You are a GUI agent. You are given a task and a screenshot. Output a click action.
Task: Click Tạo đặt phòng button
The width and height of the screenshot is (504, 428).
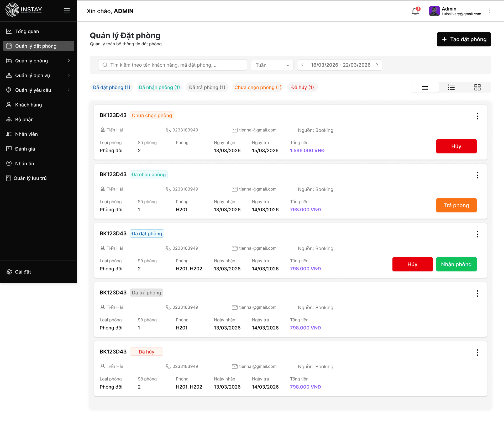pyautogui.click(x=464, y=39)
